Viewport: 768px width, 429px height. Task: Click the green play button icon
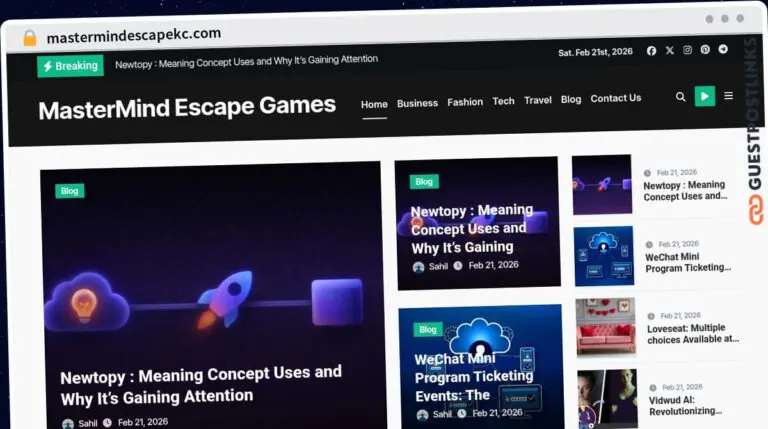pyautogui.click(x=705, y=96)
